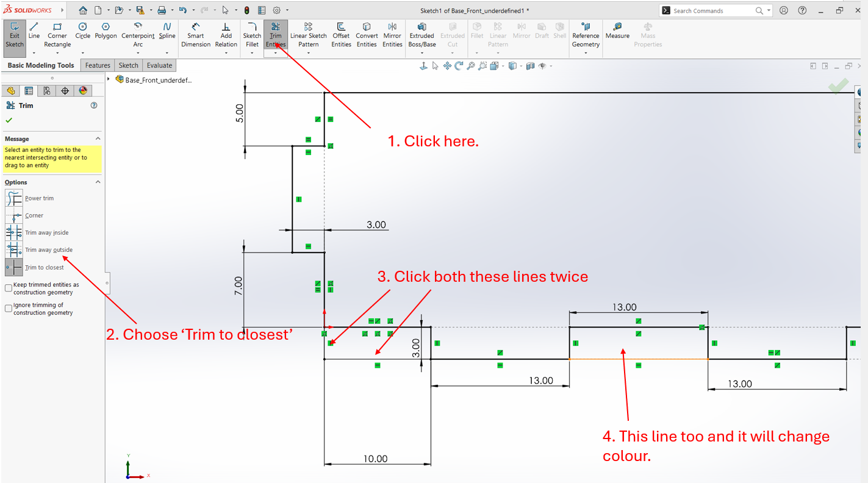The width and height of the screenshot is (868, 483).
Task: Select the Trim to closest option
Action: pyautogui.click(x=14, y=267)
